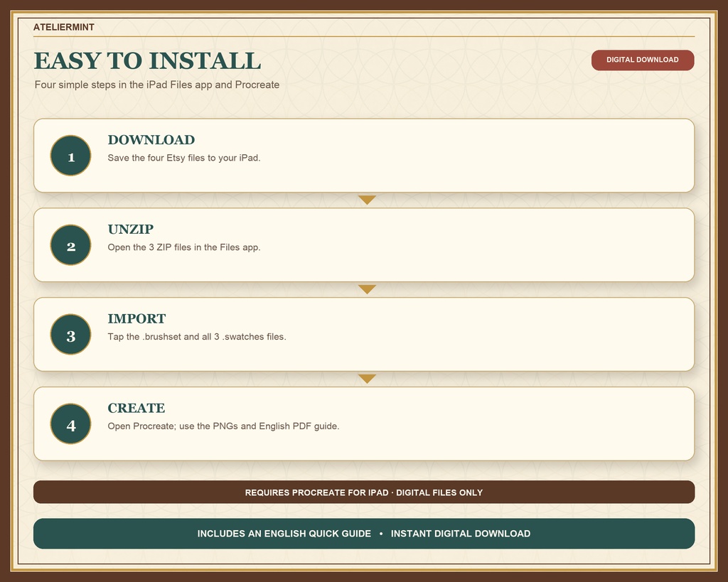Click the step 4 number circle
The width and height of the screenshot is (728, 582).
(70, 424)
